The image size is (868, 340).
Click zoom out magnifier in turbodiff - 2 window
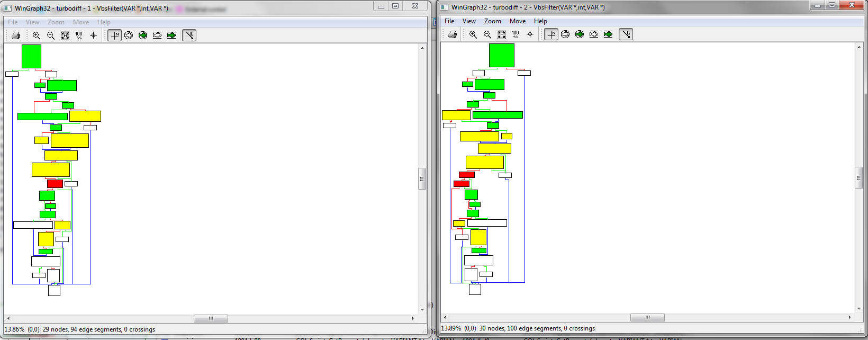click(x=487, y=34)
